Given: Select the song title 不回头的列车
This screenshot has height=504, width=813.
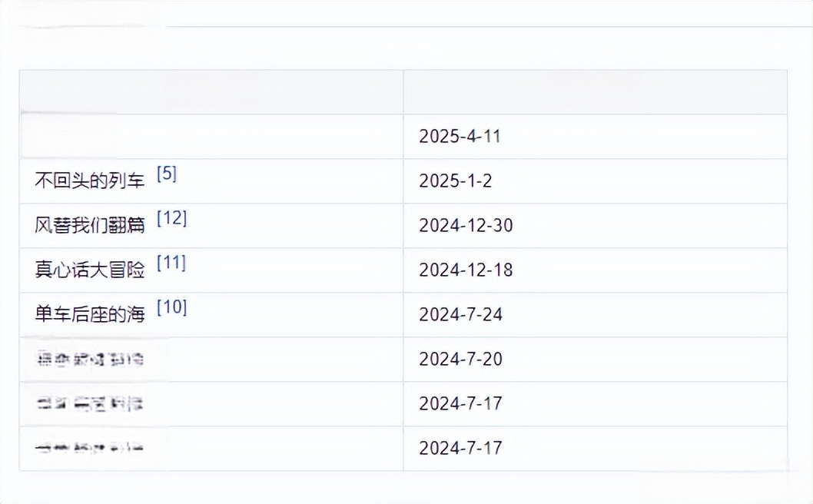Looking at the screenshot, I should [x=90, y=181].
